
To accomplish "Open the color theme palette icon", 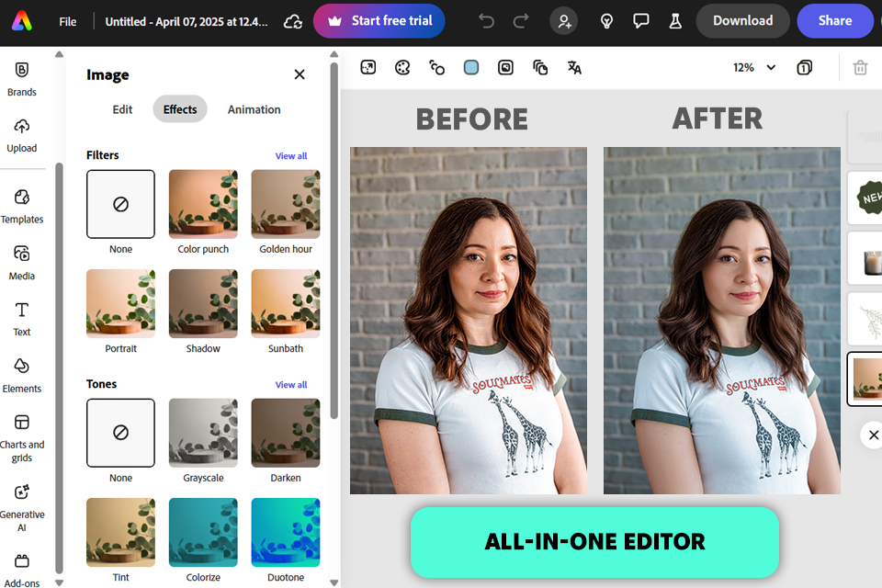I will (402, 67).
